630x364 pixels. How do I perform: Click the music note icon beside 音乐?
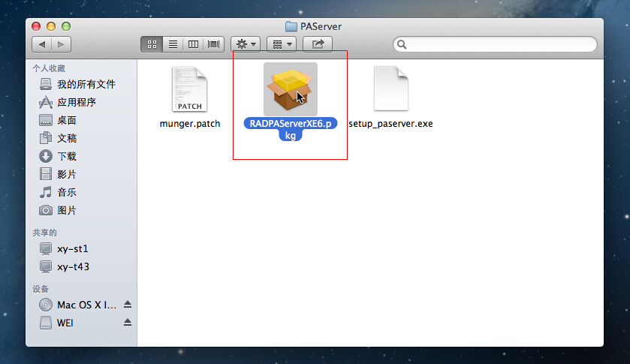pyautogui.click(x=45, y=192)
